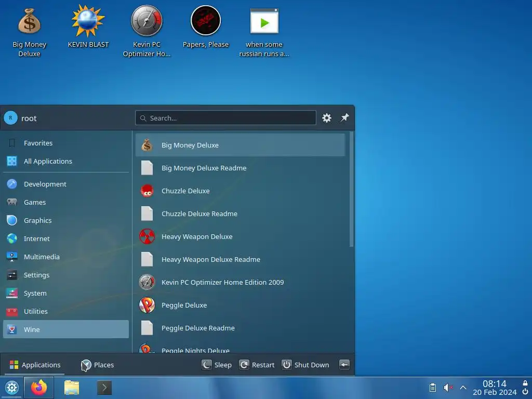Click the Sleep button
Viewport: 532px width, 399px height.
click(x=217, y=365)
